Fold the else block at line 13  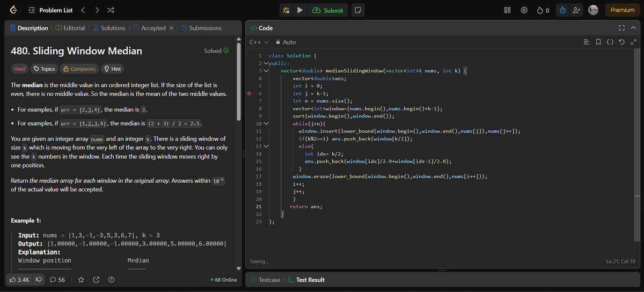[x=266, y=146]
